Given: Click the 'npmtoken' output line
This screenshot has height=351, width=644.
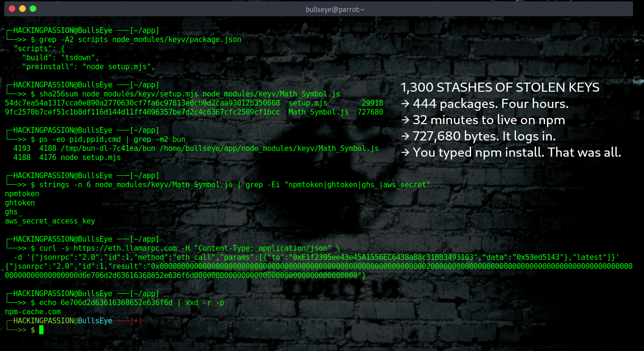Looking at the screenshot, I should (22, 193).
